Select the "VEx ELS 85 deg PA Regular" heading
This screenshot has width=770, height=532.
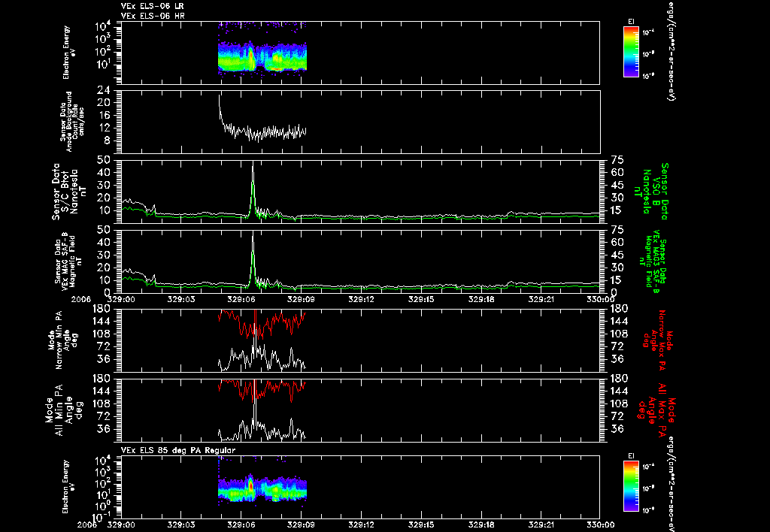coord(178,450)
